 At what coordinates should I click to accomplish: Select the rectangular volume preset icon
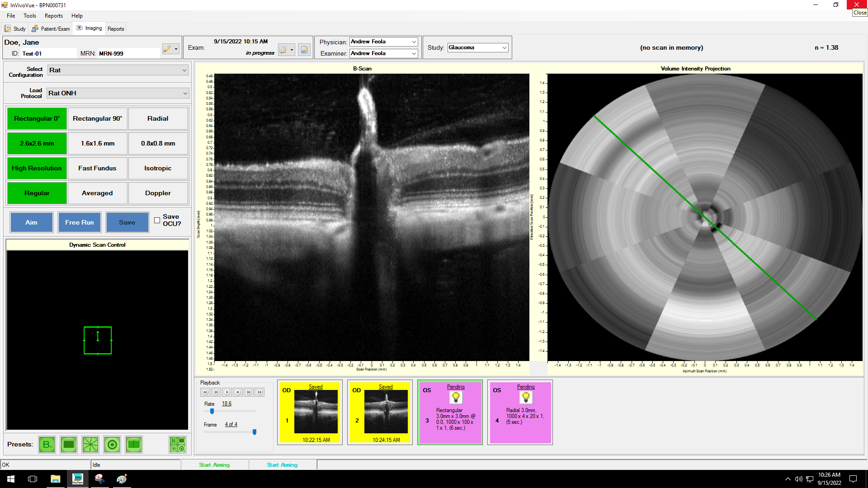click(69, 445)
